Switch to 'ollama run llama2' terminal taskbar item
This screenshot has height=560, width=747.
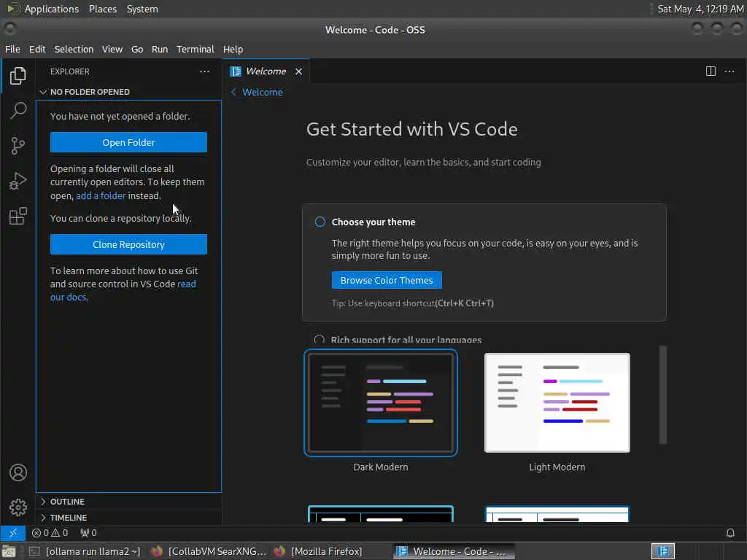tap(86, 551)
